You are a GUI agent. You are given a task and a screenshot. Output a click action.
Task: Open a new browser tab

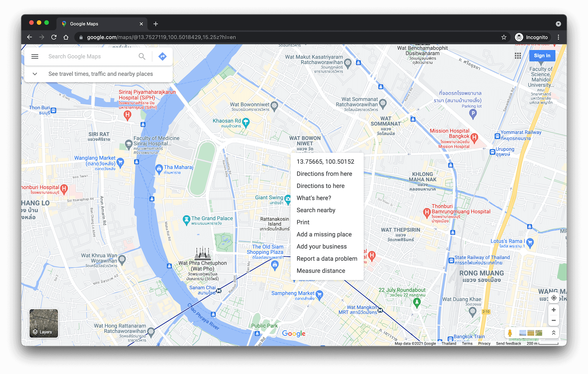coord(156,24)
